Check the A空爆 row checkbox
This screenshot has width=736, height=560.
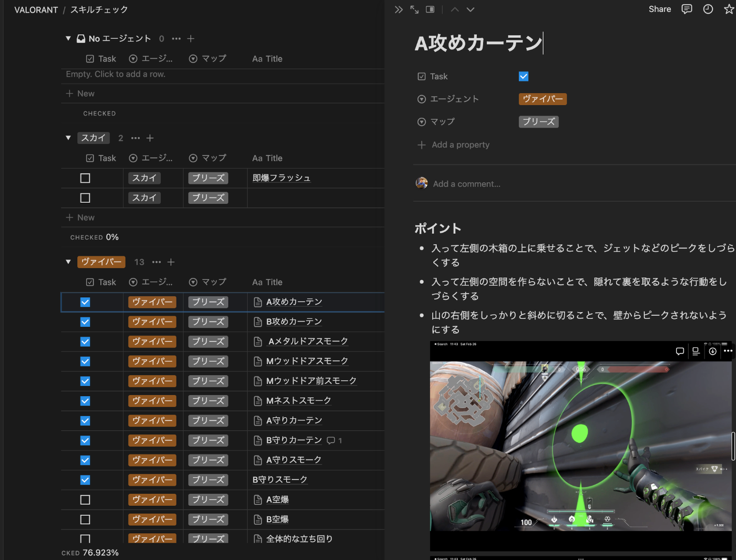tap(85, 500)
